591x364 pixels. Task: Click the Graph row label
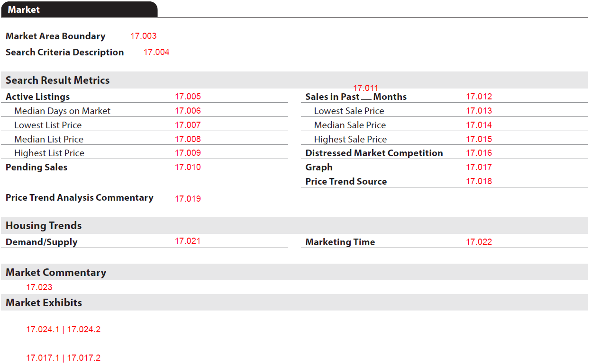click(319, 168)
